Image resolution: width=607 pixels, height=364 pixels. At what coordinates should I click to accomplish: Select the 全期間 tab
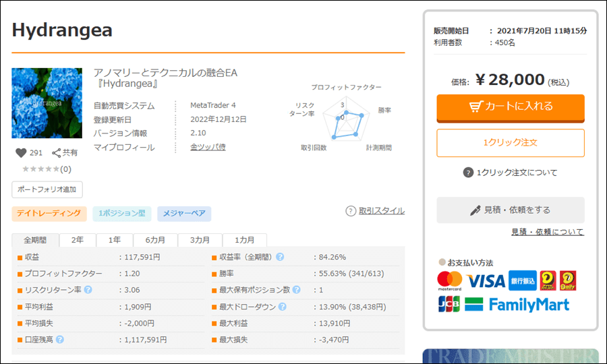click(35, 240)
